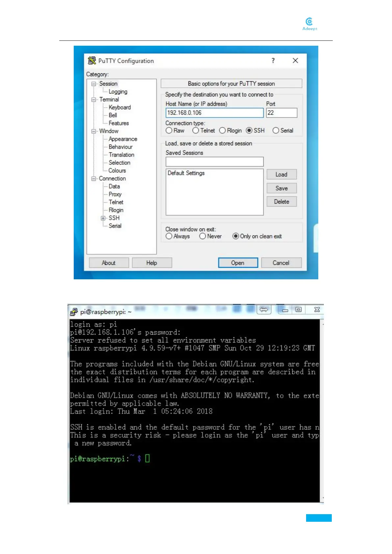Screen dimensions: 392x554
Task: Click the Host Name field with 192.168.0.106
Action: (215, 113)
